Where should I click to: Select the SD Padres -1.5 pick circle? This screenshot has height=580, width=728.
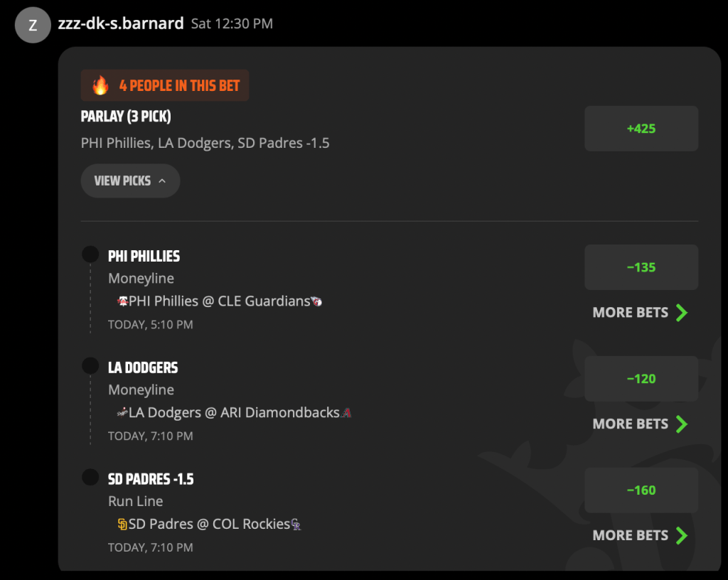click(x=90, y=477)
